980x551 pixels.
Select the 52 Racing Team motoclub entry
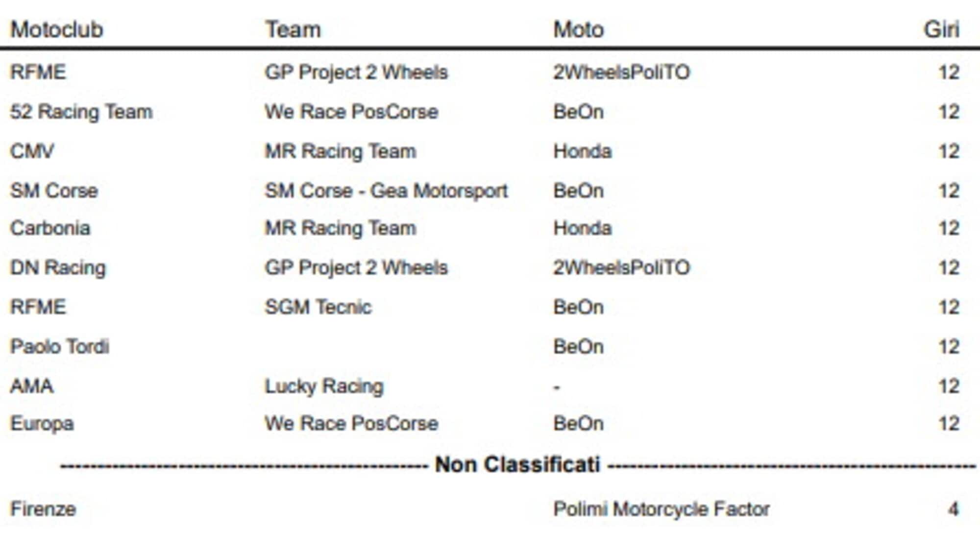click(x=81, y=112)
